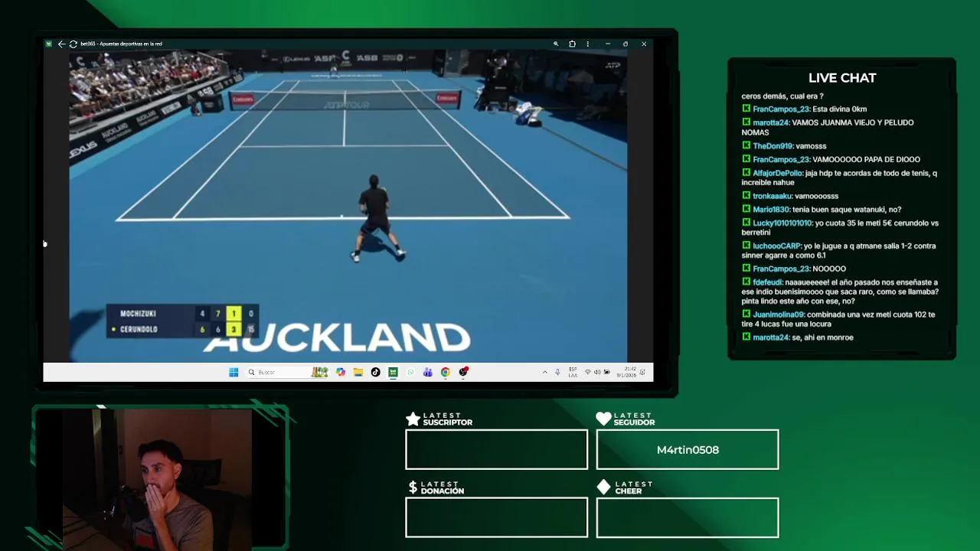
Task: Click the dollar icon by Latest Donación
Action: [x=413, y=487]
